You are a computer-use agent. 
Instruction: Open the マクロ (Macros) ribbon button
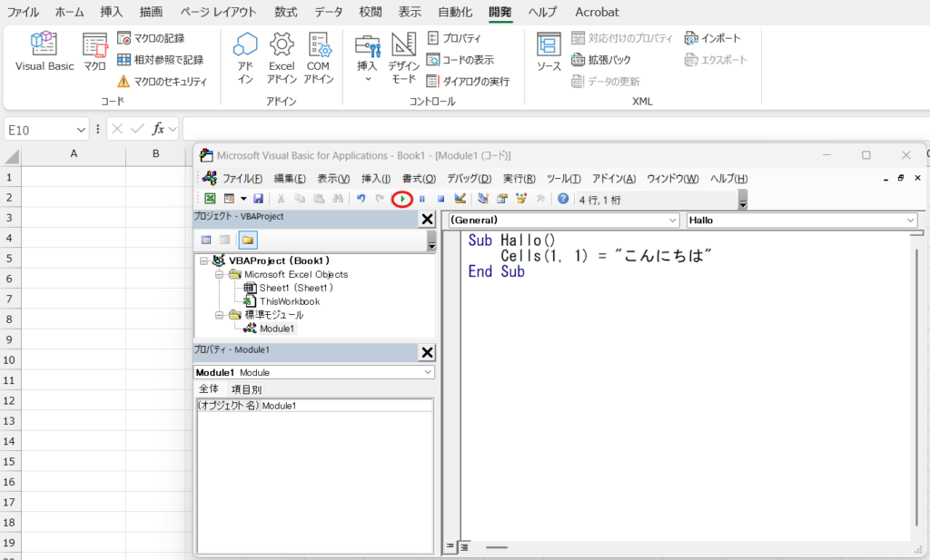click(94, 52)
